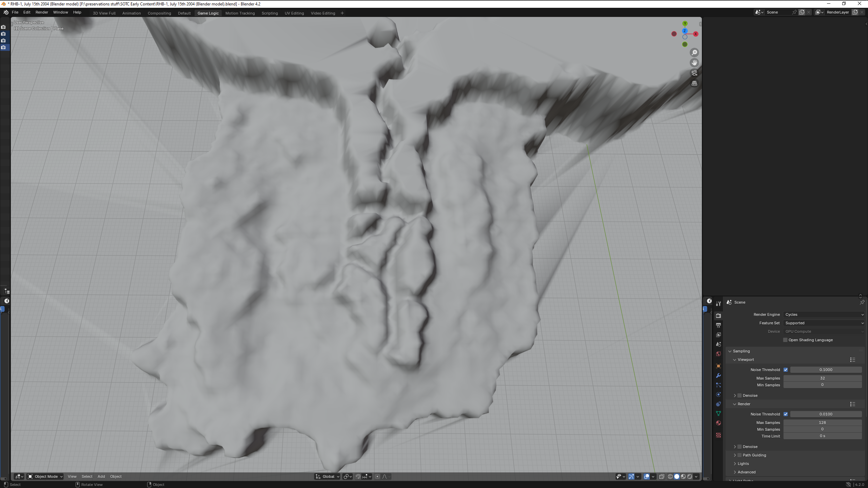Expand the Lights panel
This screenshot has height=488, width=868.
(743, 464)
